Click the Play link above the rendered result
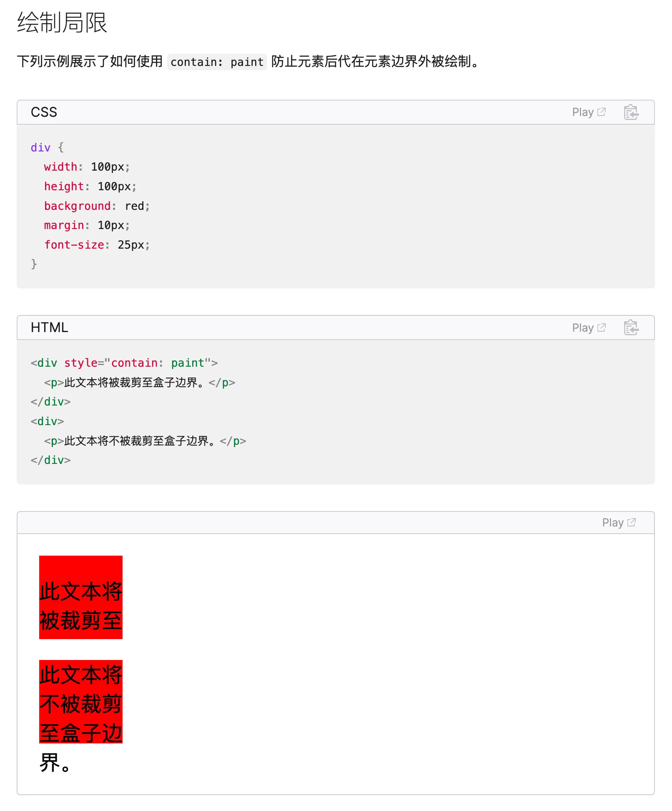 614,522
